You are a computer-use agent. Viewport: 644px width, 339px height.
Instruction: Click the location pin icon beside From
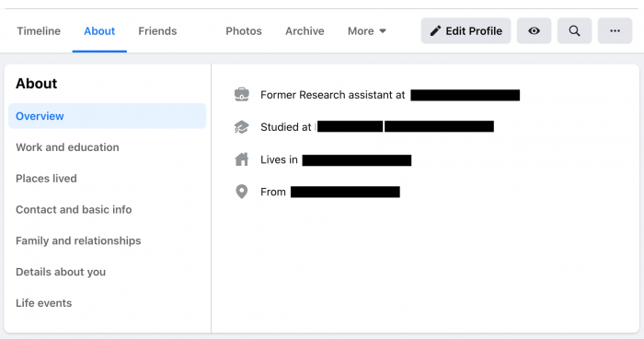pyautogui.click(x=241, y=192)
